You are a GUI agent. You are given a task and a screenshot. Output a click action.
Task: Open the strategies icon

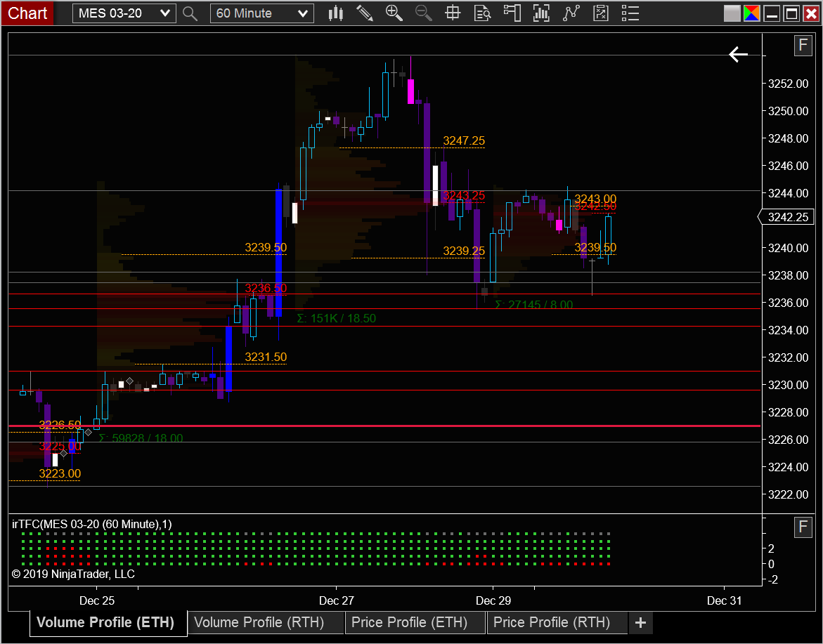[x=600, y=13]
